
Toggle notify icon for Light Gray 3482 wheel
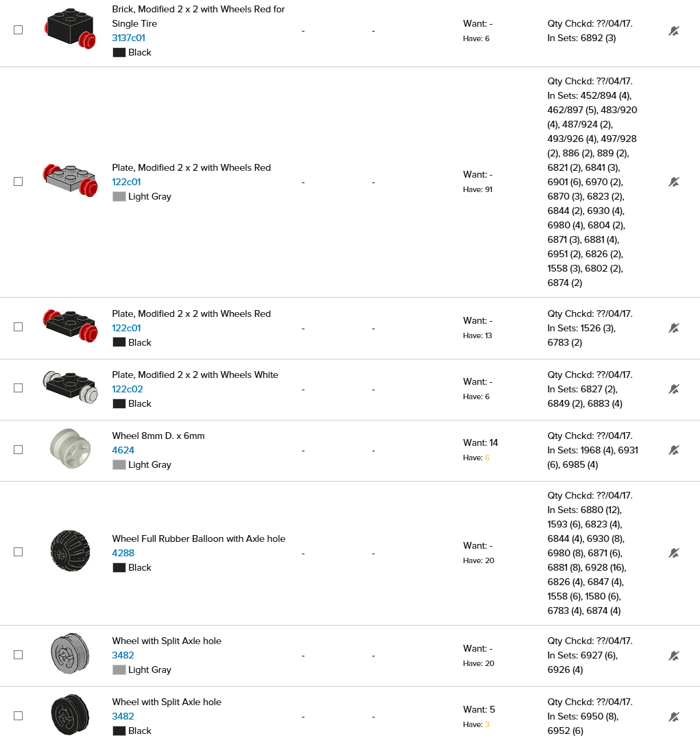[x=674, y=655]
